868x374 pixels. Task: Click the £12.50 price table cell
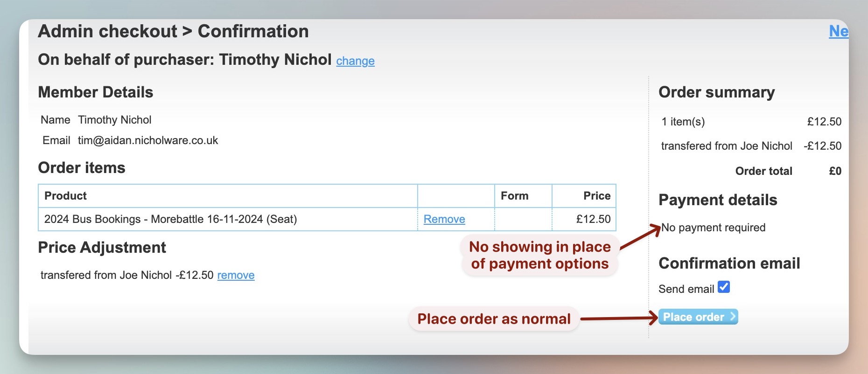coord(593,219)
